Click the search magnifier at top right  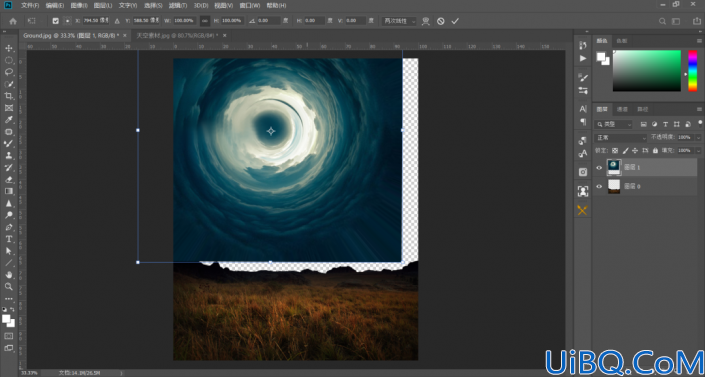pyautogui.click(x=662, y=21)
